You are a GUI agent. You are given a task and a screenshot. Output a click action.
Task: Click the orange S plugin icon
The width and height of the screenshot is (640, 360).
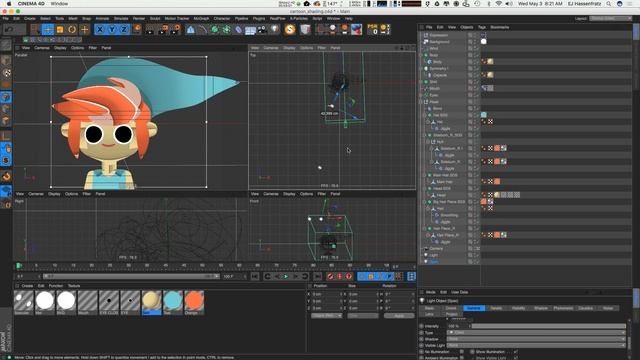tap(290, 29)
